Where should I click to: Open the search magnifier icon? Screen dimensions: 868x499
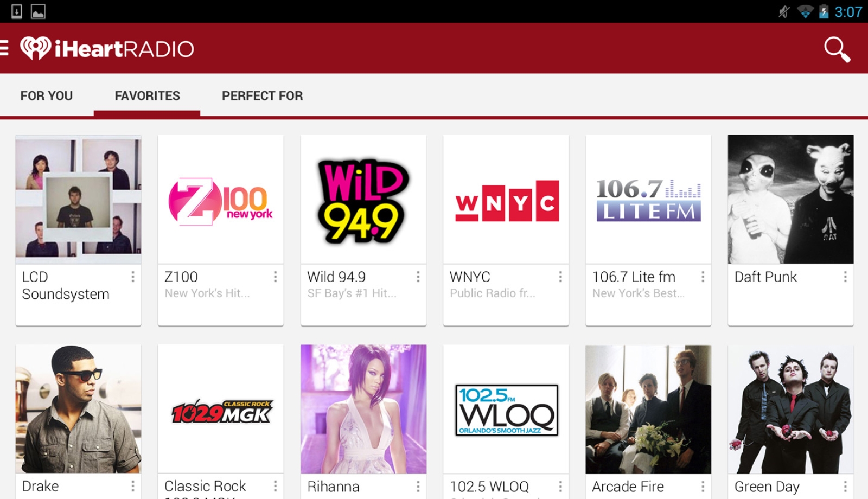(837, 49)
